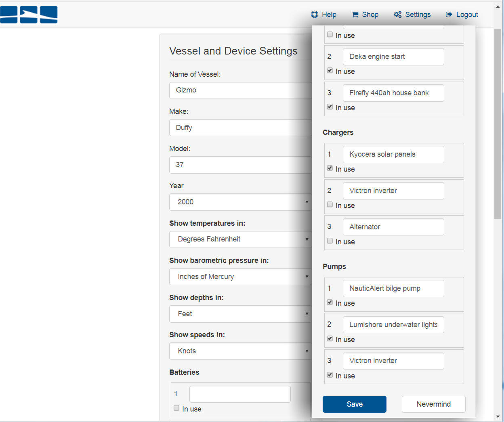Edit the NauticAlert bilge pump field
Viewport: 504px width, 422px height.
click(393, 288)
